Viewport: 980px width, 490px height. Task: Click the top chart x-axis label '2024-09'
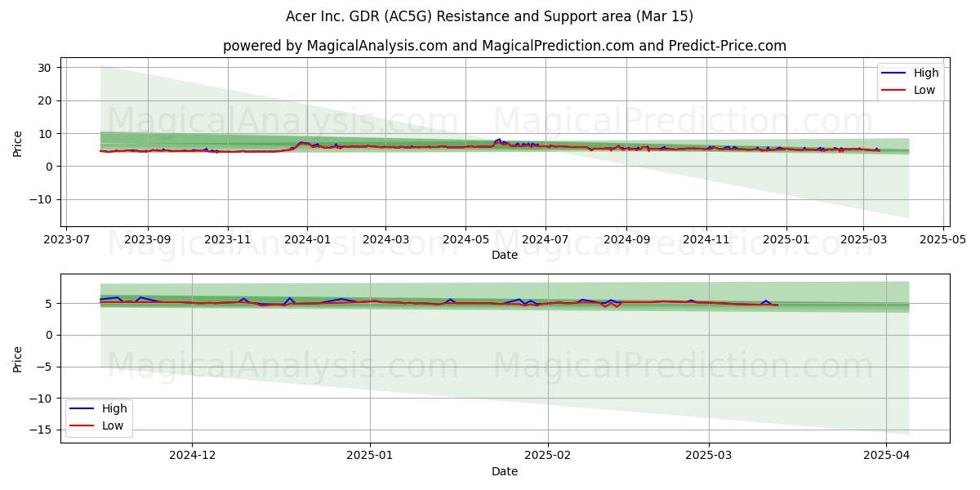click(626, 240)
